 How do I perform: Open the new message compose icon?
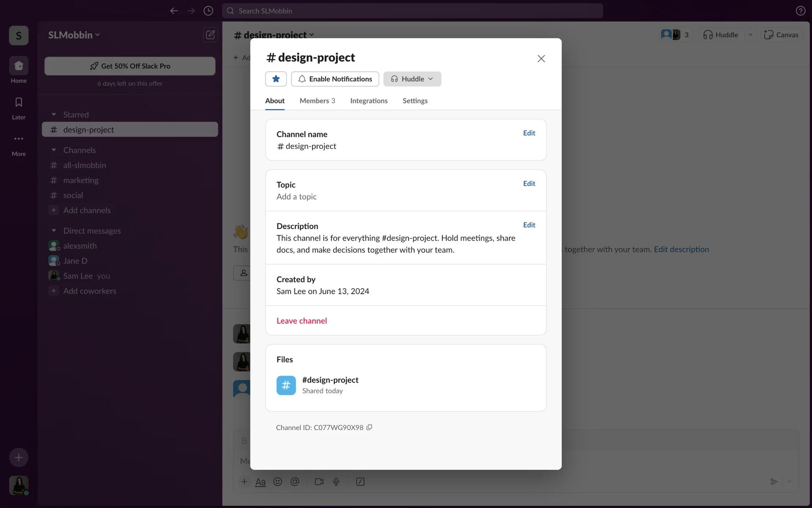(x=210, y=35)
